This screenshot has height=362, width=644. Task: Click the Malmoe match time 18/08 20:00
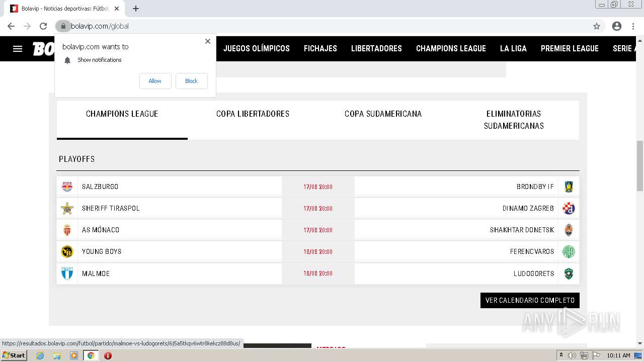click(x=318, y=274)
